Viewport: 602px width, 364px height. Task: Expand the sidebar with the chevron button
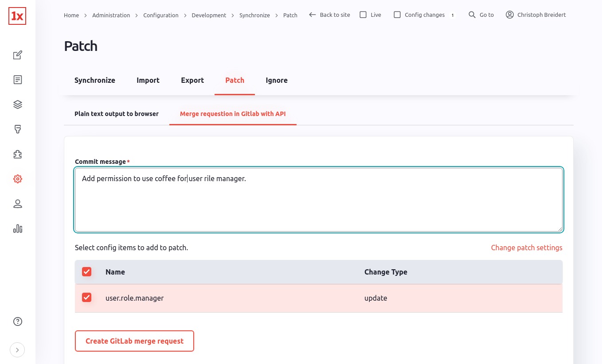pyautogui.click(x=17, y=350)
